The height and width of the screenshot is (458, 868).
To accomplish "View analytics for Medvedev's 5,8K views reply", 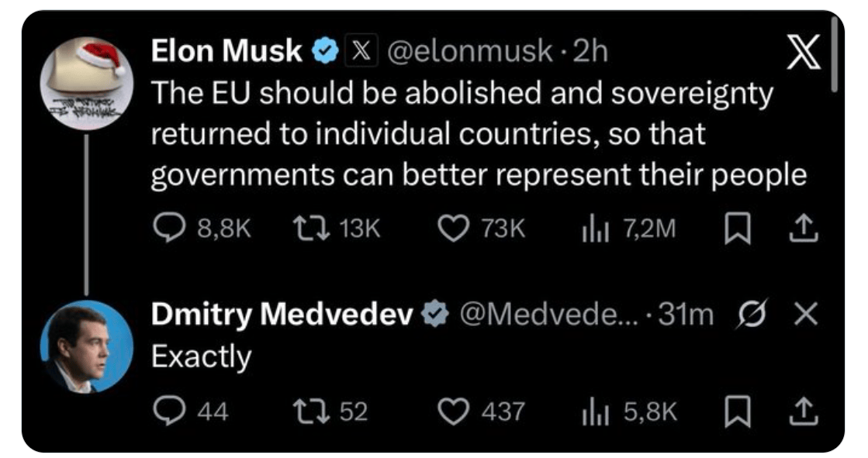I will pos(593,412).
